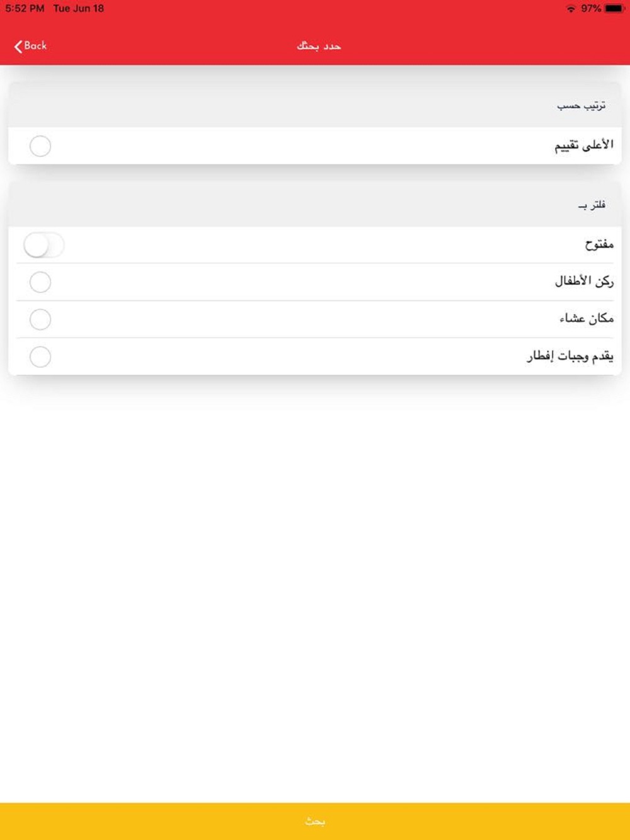
Task: Select the ركن الأطفال radio circle
Action: 40,282
